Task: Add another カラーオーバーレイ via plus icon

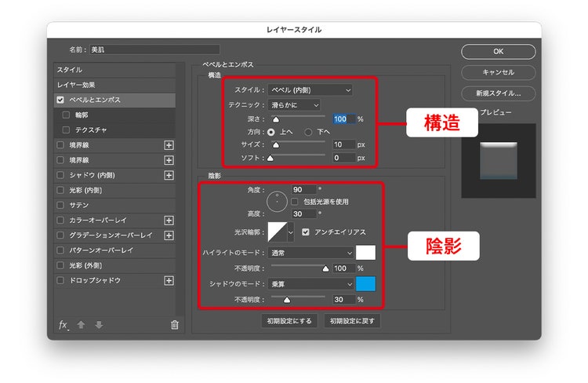Action: 169,221
